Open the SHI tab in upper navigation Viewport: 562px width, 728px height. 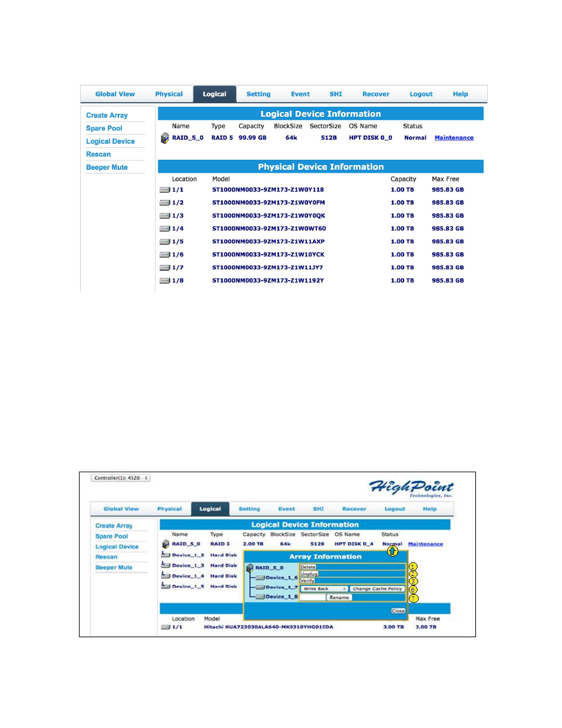point(336,94)
